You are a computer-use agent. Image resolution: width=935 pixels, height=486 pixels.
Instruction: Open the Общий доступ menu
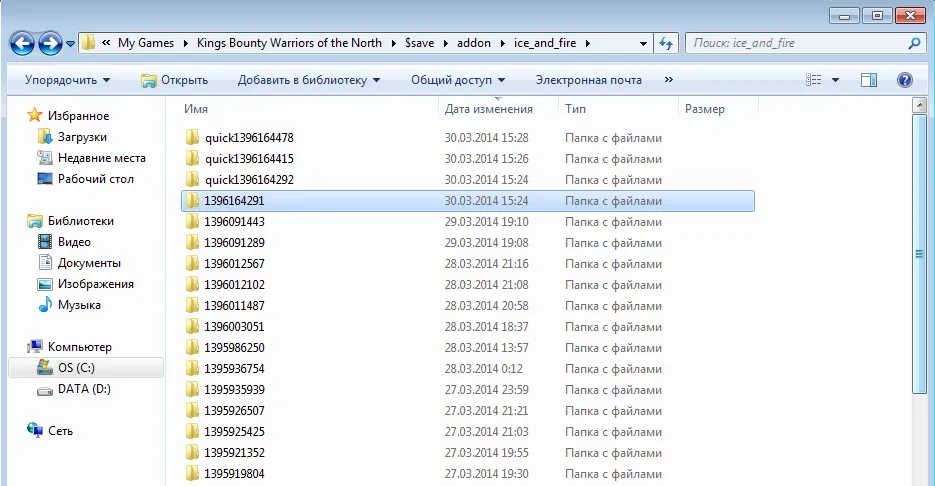pyautogui.click(x=458, y=80)
